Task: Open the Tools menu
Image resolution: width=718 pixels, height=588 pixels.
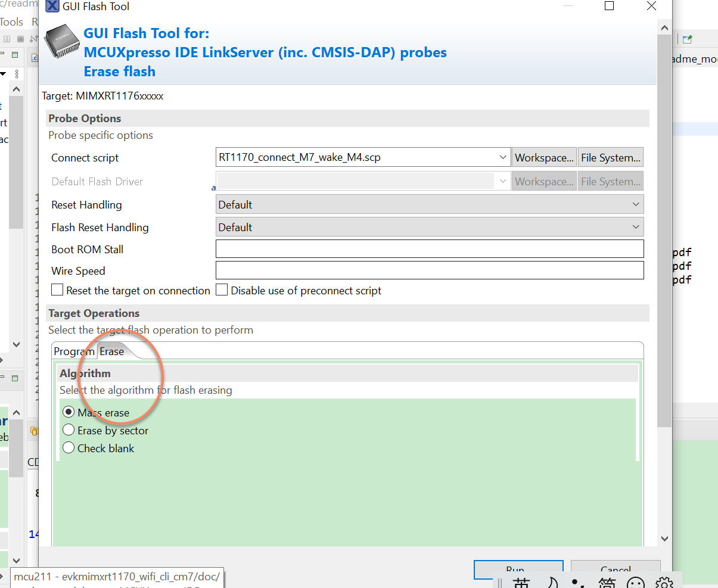Action: [x=11, y=21]
